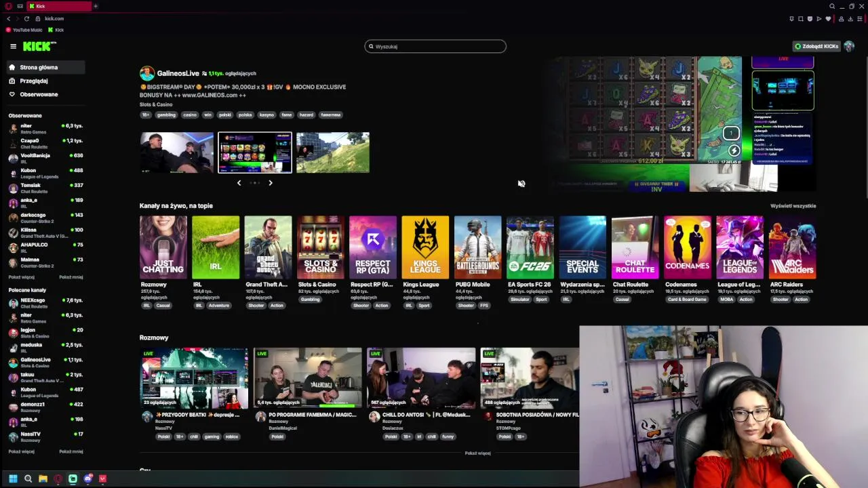Open Codenames category card
This screenshot has height=488, width=868.
688,247
